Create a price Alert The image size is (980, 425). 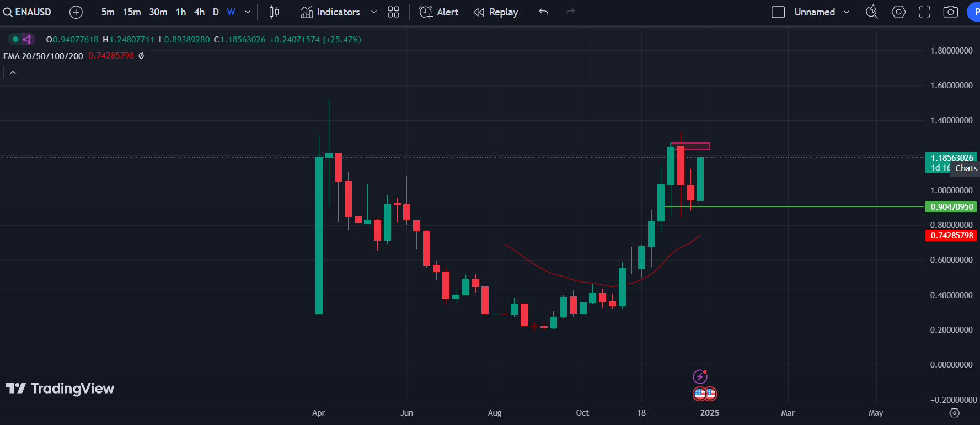click(439, 12)
